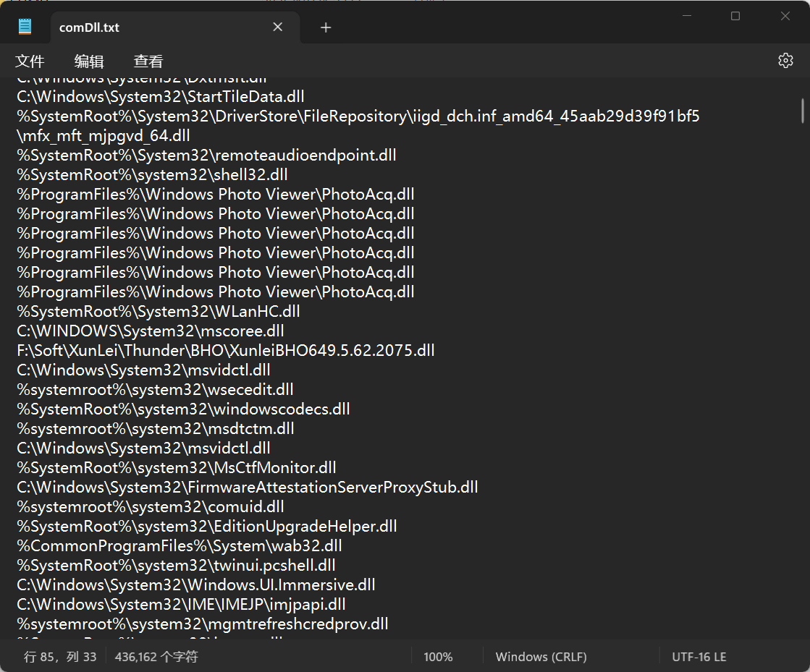Open the 文件 menu
Viewport: 810px width, 672px height.
pos(30,61)
